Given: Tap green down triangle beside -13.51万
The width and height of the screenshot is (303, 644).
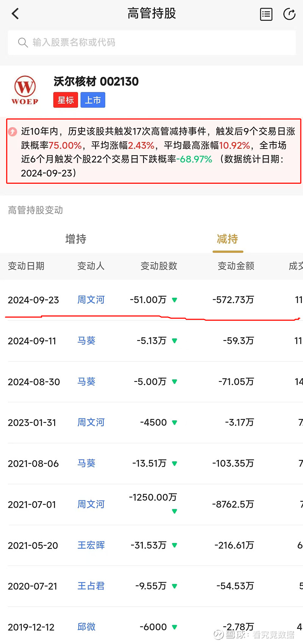Looking at the screenshot, I should coord(175,464).
